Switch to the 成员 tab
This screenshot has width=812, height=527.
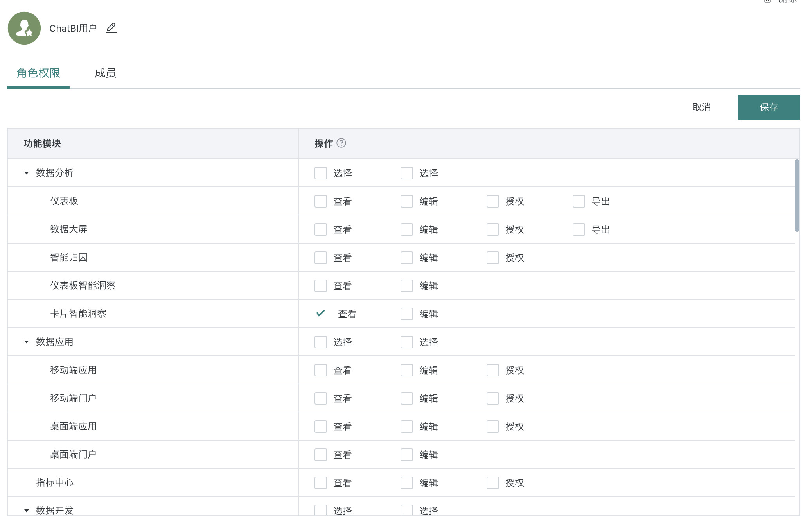point(105,73)
